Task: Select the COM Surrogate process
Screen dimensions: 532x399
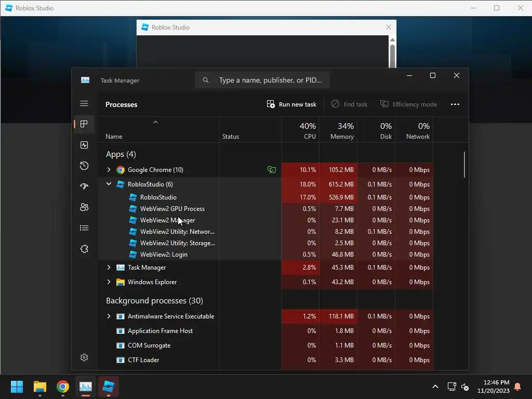Action: coord(265,345)
